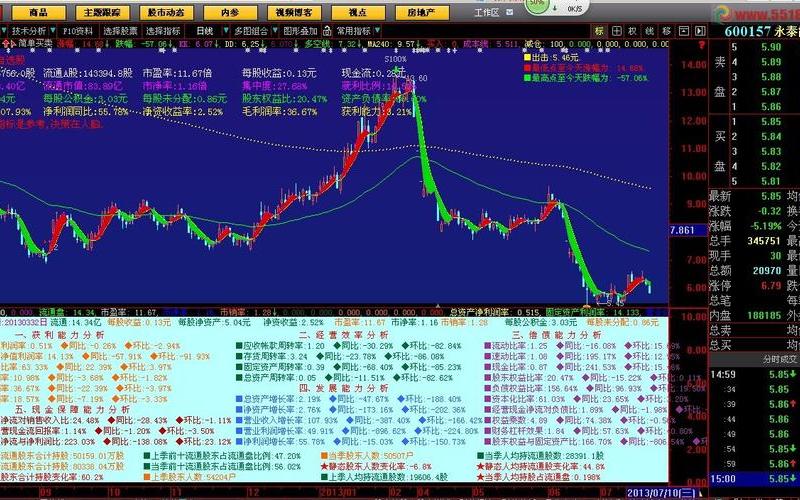Image resolution: width=800 pixels, height=500 pixels.
Task: Expand the 常用指标 dropdown arrow
Action: (x=377, y=31)
